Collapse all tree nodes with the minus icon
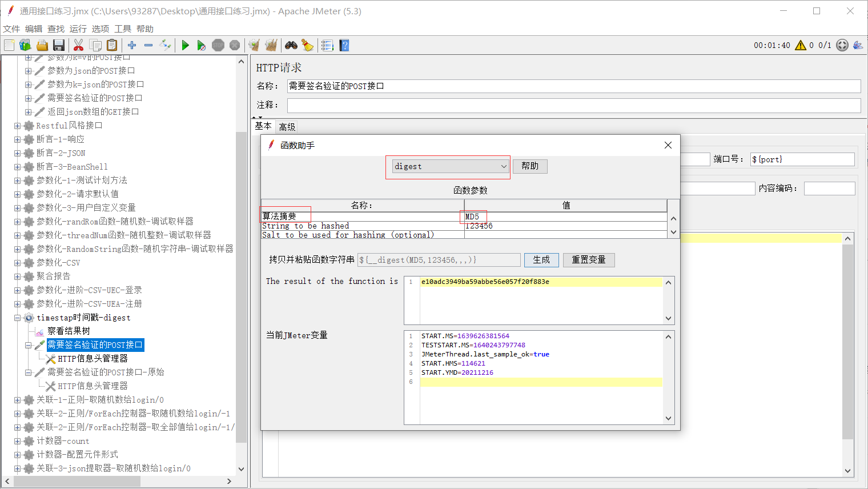Viewport: 868px width, 489px height. pos(148,45)
